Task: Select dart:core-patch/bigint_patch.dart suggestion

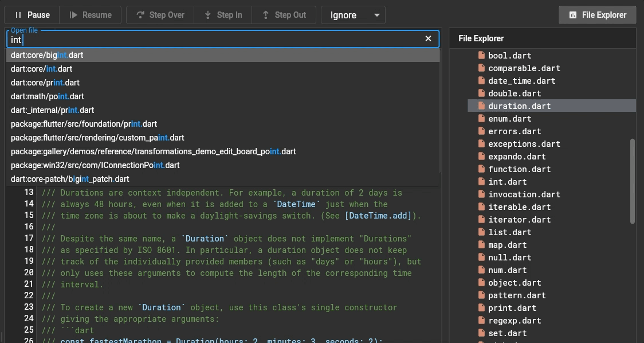Action: (x=223, y=179)
